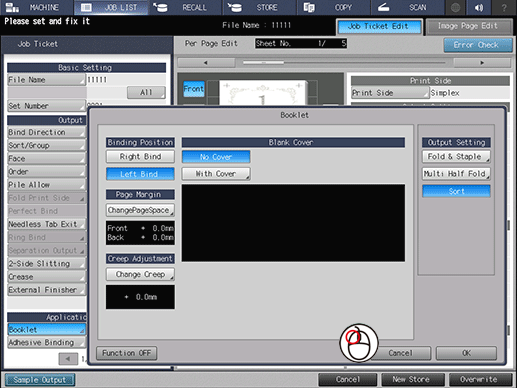Click the speaker volume icon
This screenshot has height=388, width=517.
(479, 7)
